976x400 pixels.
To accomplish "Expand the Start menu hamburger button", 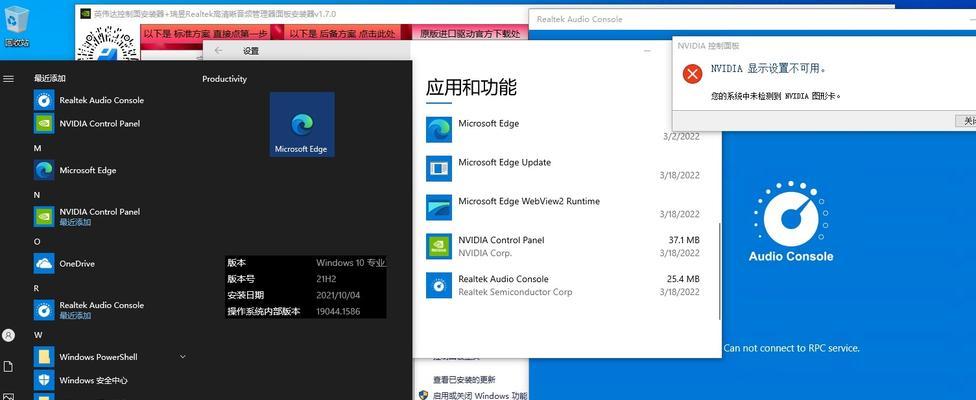I will [x=9, y=79].
